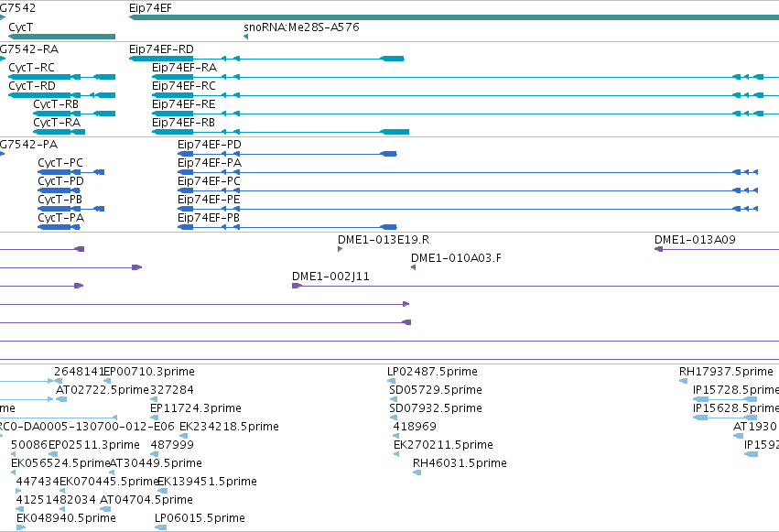Select the EP11724.3prime label
This screenshot has height=532, width=779.
tap(196, 408)
